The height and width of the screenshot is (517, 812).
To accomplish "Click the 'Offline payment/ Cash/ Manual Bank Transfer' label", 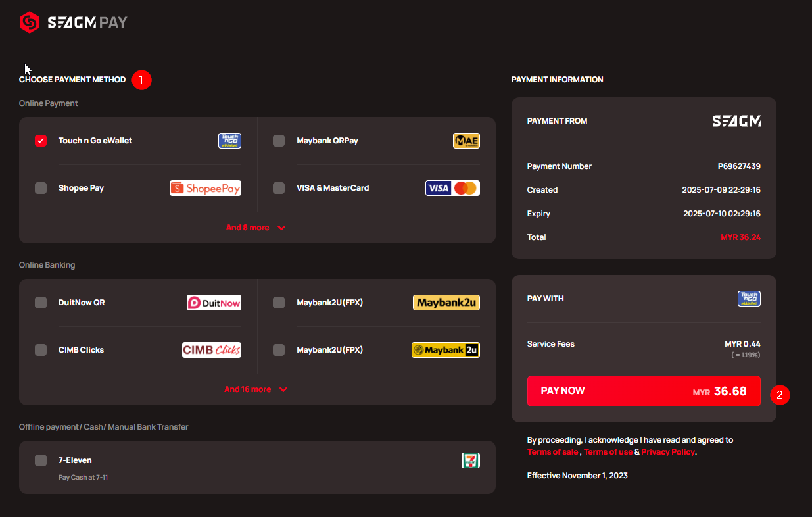I will tap(104, 427).
